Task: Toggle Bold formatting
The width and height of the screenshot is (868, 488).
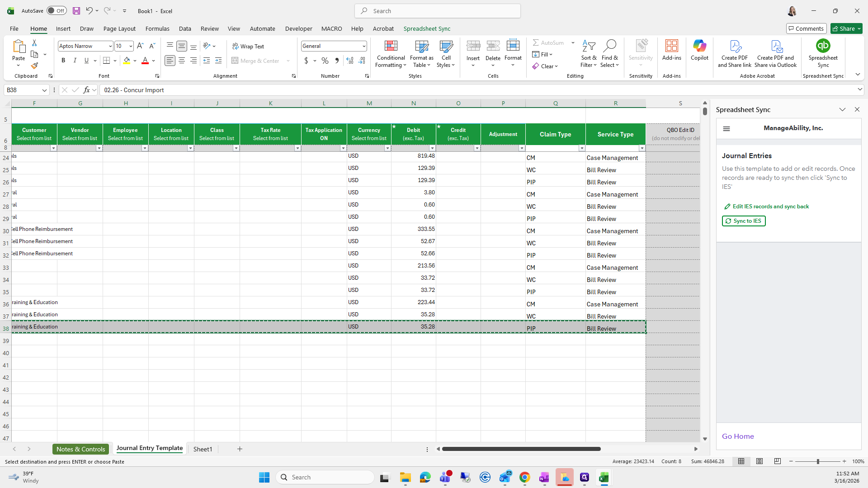Action: pos(63,61)
